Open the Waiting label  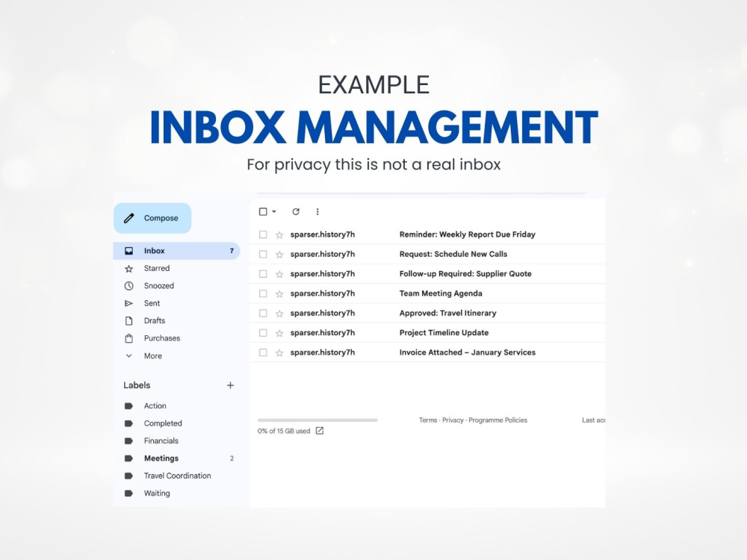176,494
